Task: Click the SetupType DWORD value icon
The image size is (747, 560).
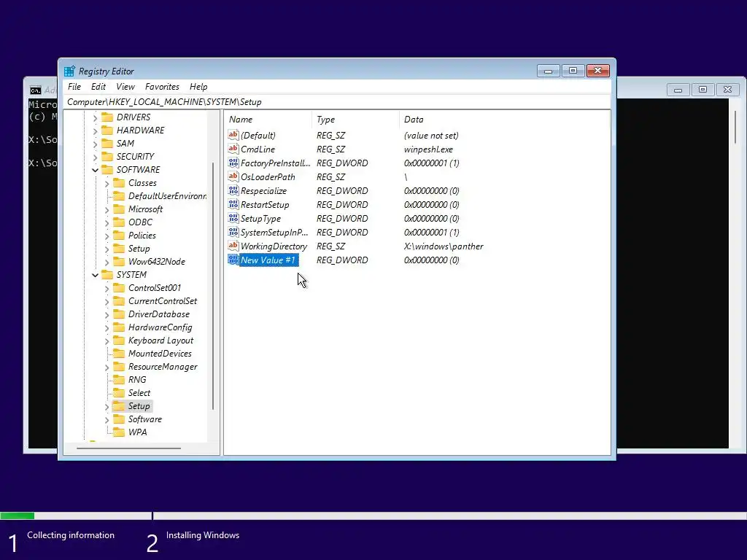Action: 233,218
